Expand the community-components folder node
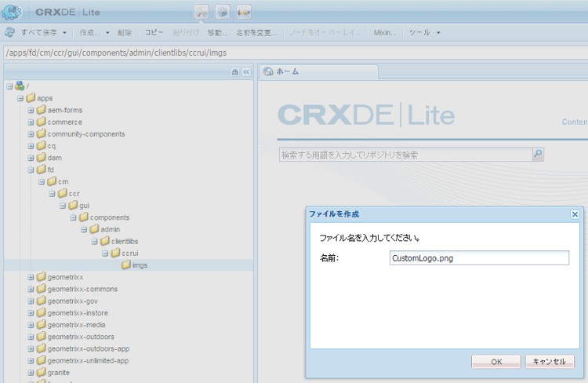Viewport: 588px width, 383px height. point(31,134)
